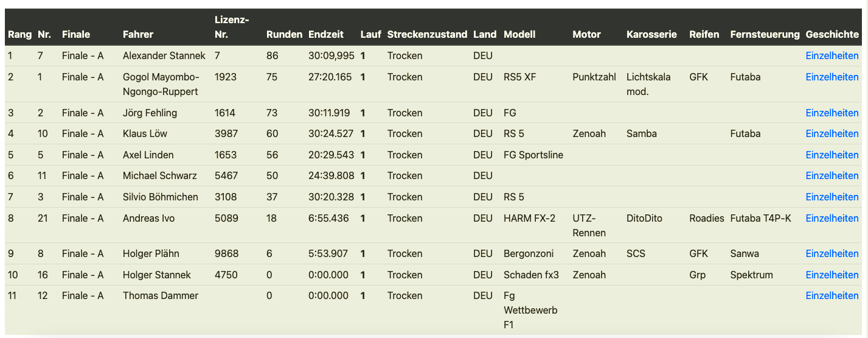The image size is (868, 338).
Task: Click the Rang column header
Action: (x=19, y=35)
